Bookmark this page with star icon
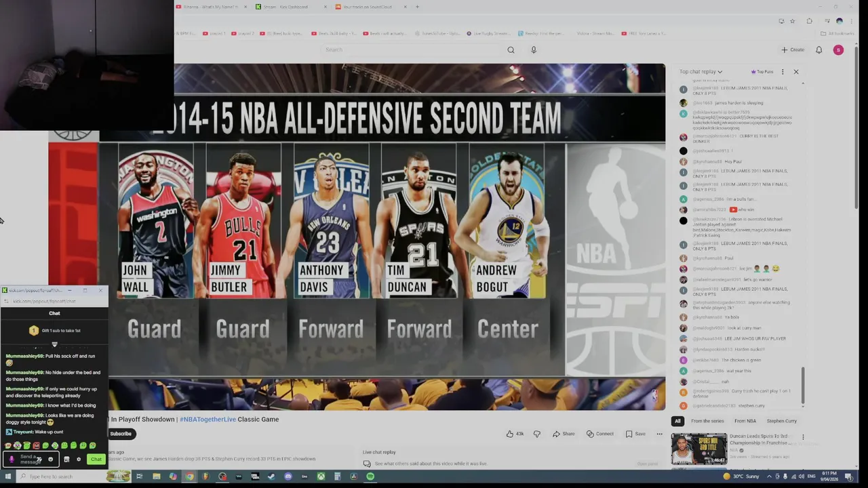The width and height of the screenshot is (868, 488). (792, 21)
